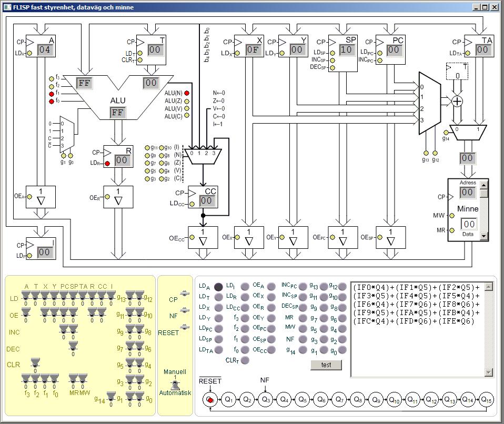504x424 pixels.
Task: Toggle the MR memory read switch
Action: tap(73, 379)
